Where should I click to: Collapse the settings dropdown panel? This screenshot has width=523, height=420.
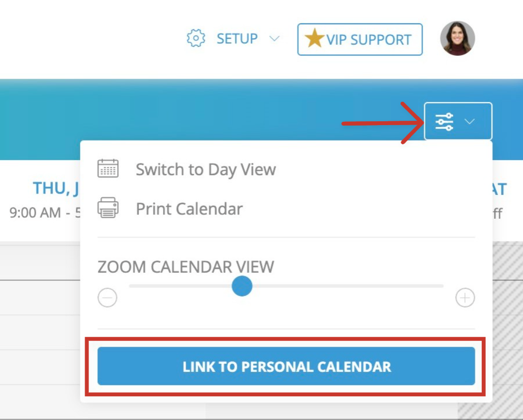[458, 122]
